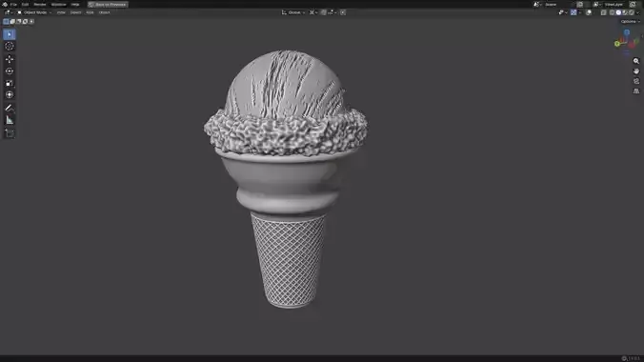Switch to material preview shading

pyautogui.click(x=625, y=12)
